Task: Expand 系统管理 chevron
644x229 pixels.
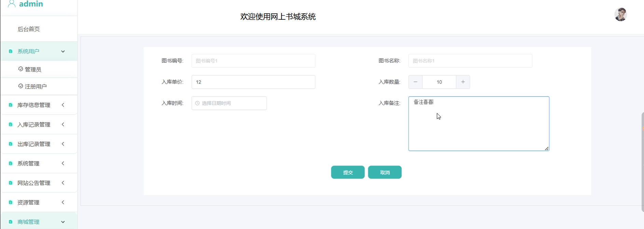Action: coord(63,163)
